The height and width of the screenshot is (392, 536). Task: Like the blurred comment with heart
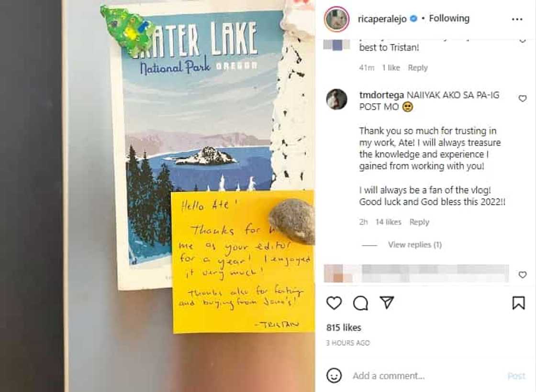click(x=522, y=274)
